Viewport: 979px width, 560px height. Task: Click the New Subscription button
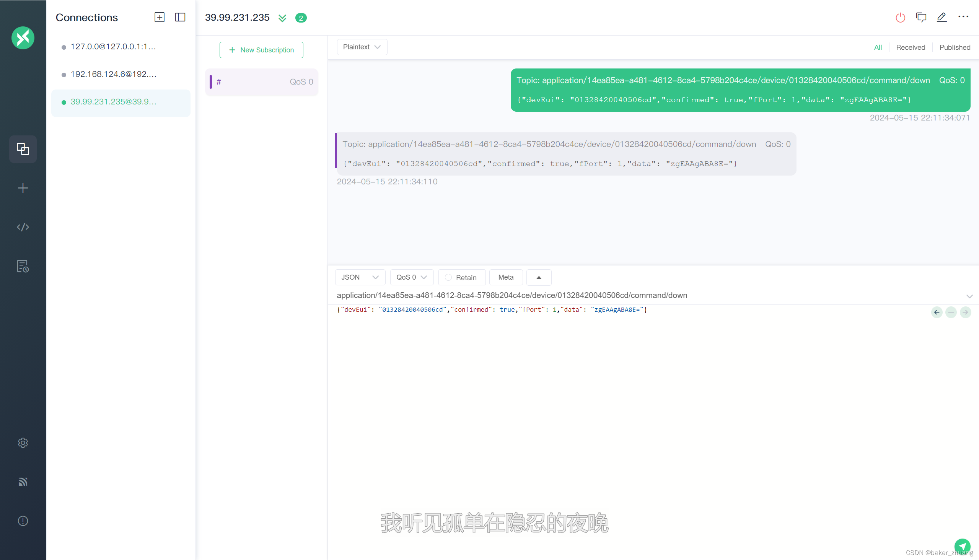261,50
